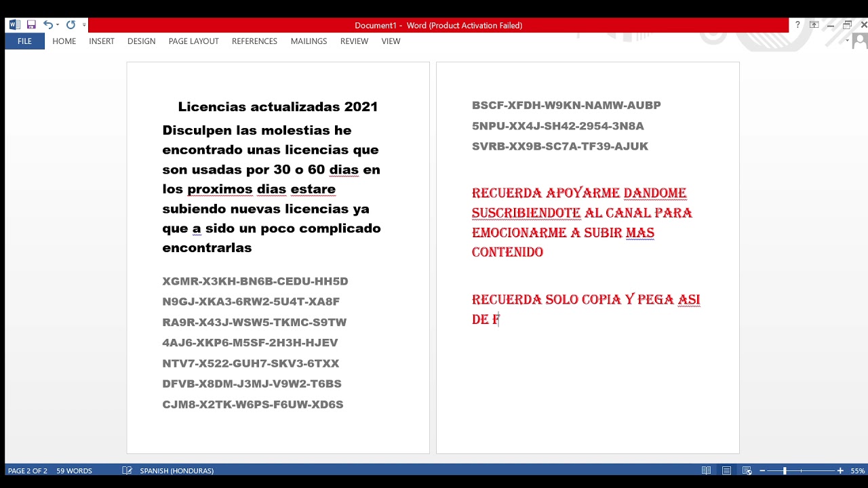Click license key NTV7-X522-GUH7-SKV3-6TXX
Screen dimensions: 868x488
click(250, 363)
